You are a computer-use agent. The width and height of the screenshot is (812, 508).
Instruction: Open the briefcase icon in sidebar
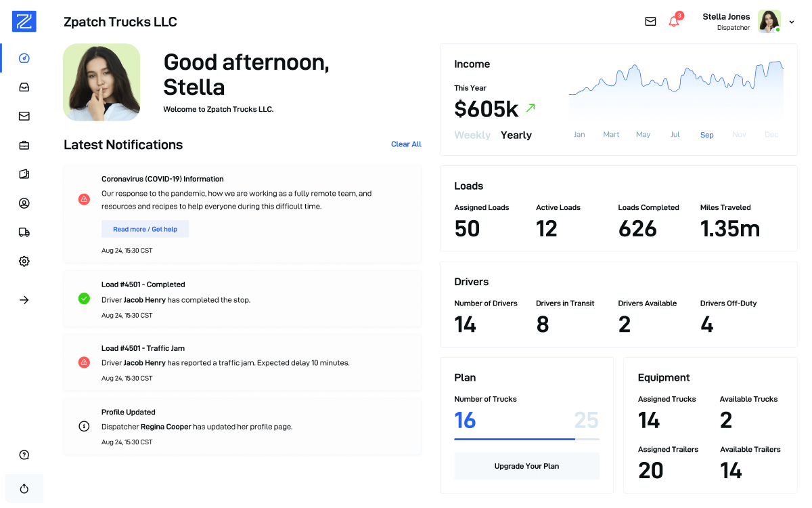pos(24,145)
